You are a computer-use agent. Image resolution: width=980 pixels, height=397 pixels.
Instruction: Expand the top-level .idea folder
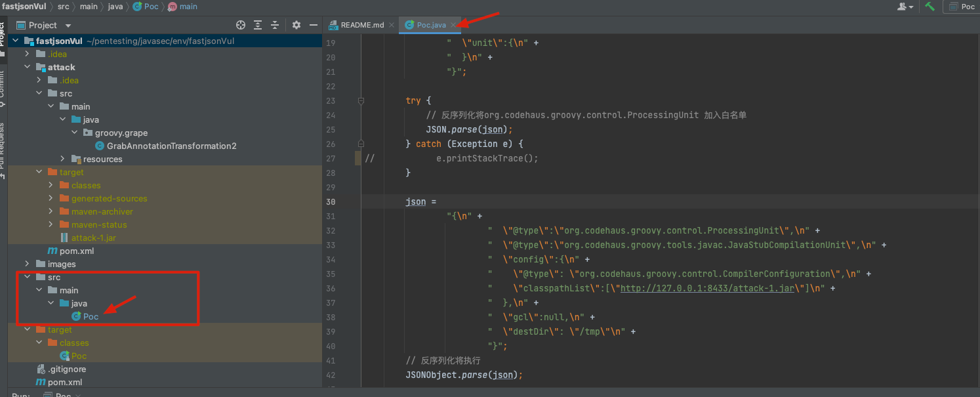pos(27,54)
